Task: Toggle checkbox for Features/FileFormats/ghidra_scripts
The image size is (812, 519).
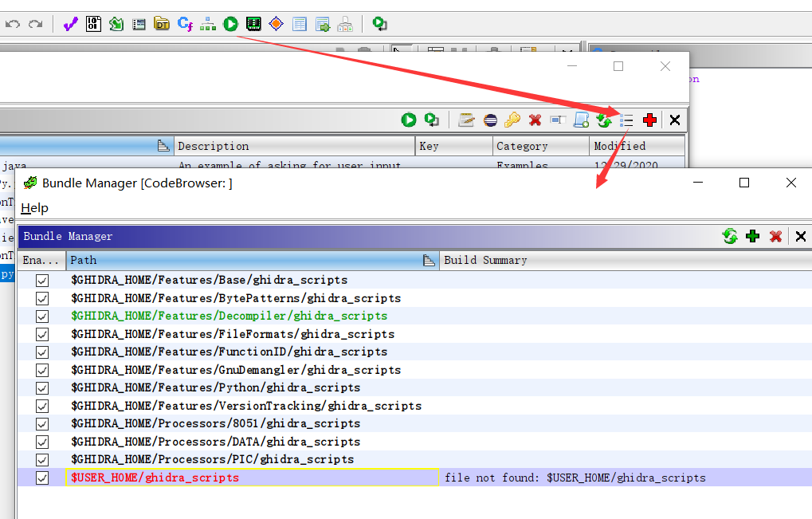Action: pos(42,334)
